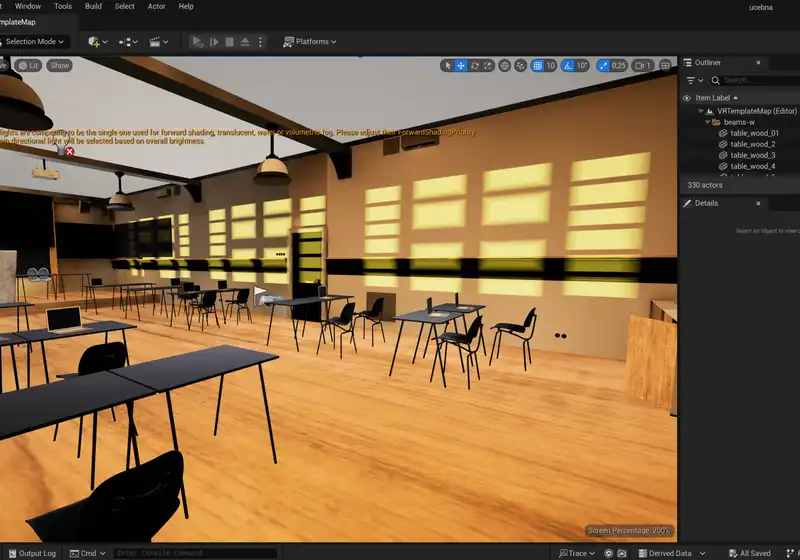Toggle scale snapping

604,66
